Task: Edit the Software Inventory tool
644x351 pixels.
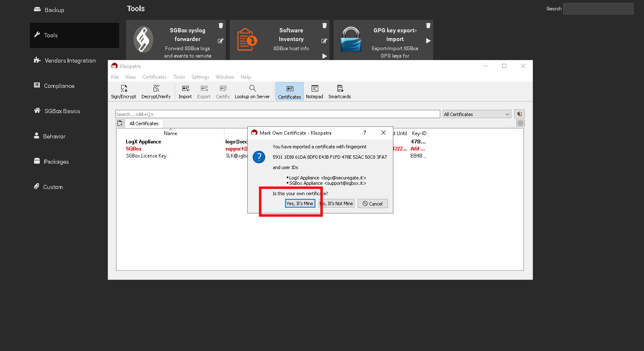Action: pyautogui.click(x=324, y=41)
